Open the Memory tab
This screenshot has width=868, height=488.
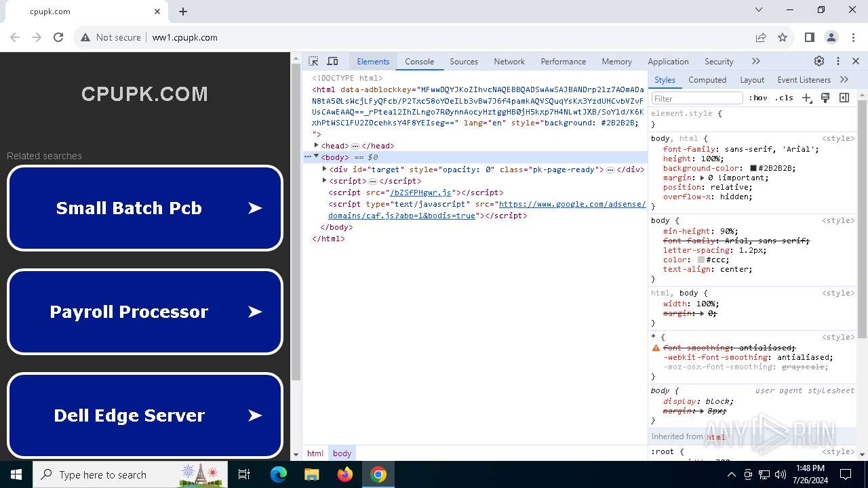point(616,61)
